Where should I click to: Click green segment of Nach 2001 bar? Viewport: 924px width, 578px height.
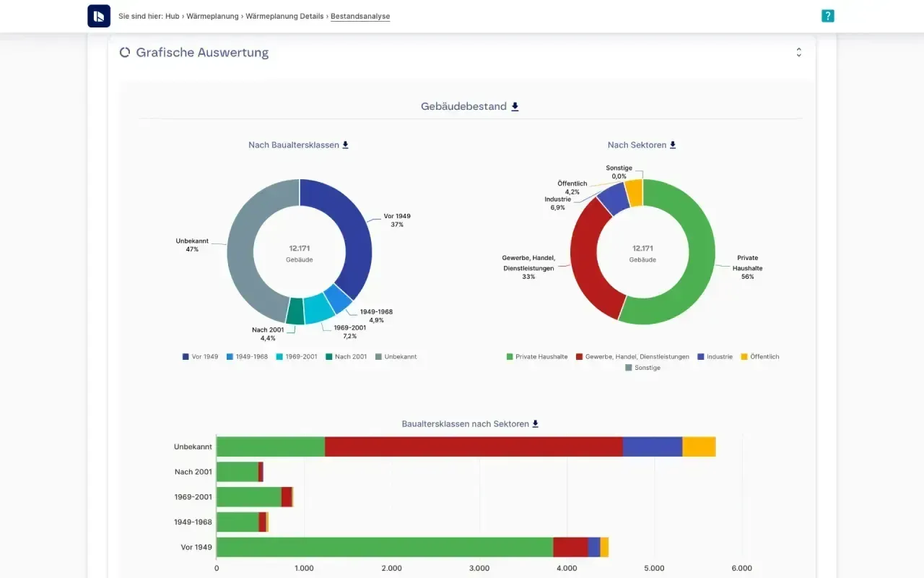point(237,472)
